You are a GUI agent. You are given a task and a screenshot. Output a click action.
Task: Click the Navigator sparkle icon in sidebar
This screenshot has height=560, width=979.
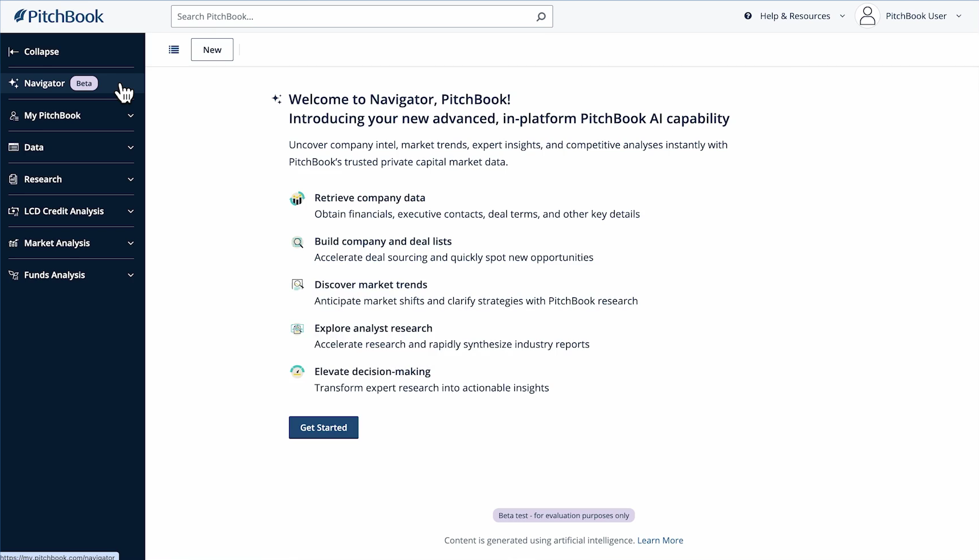coord(14,83)
